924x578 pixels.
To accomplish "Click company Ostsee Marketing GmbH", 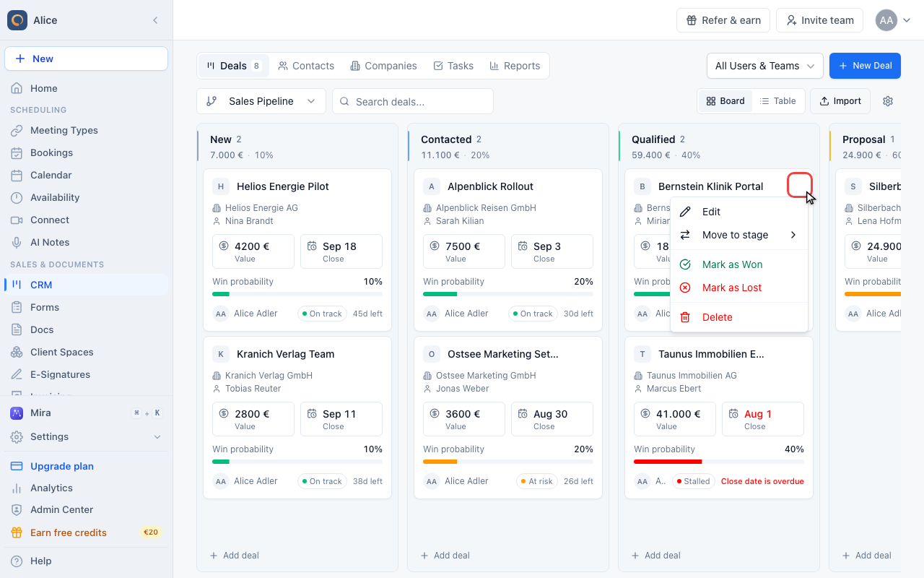I will (x=486, y=376).
